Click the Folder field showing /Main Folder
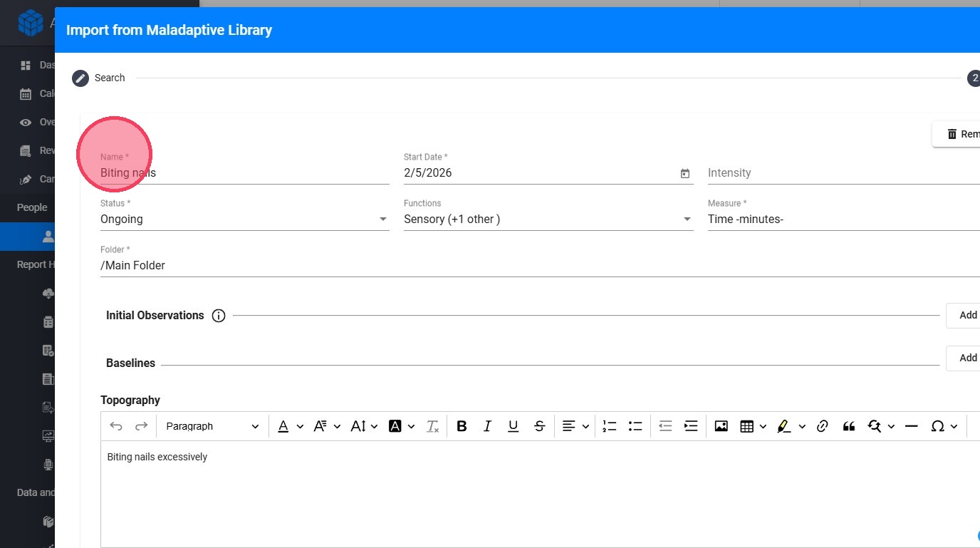The height and width of the screenshot is (548, 980). (540, 265)
